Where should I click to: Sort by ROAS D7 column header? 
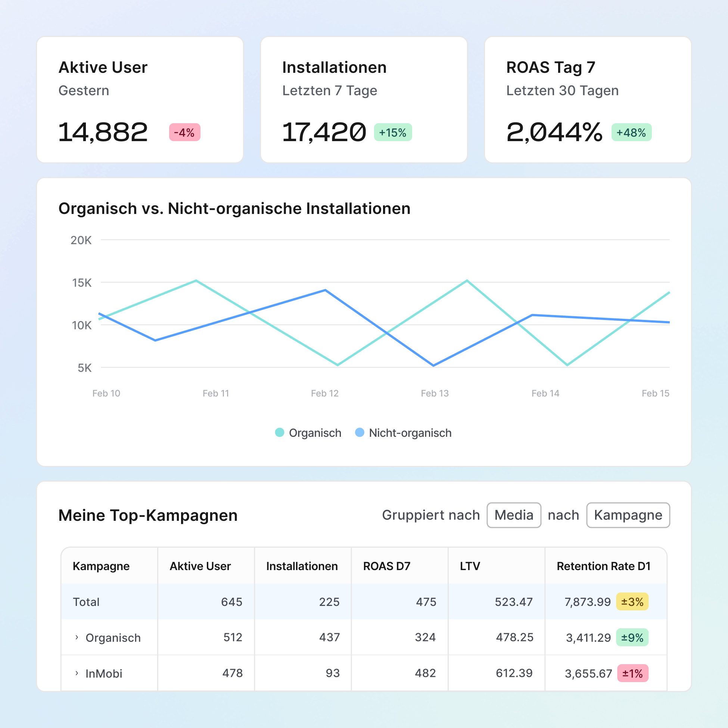(x=387, y=566)
